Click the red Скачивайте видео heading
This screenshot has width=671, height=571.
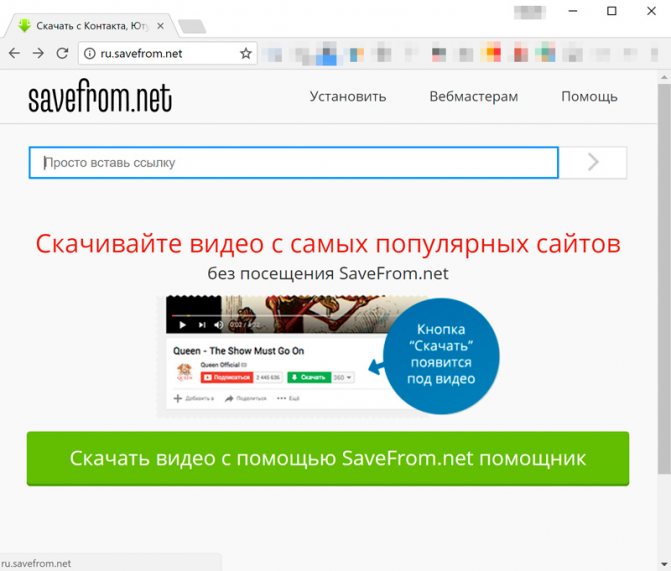tap(328, 244)
